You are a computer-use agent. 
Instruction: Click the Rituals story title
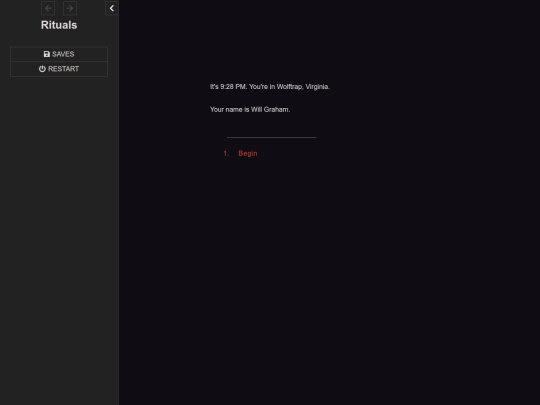59,25
